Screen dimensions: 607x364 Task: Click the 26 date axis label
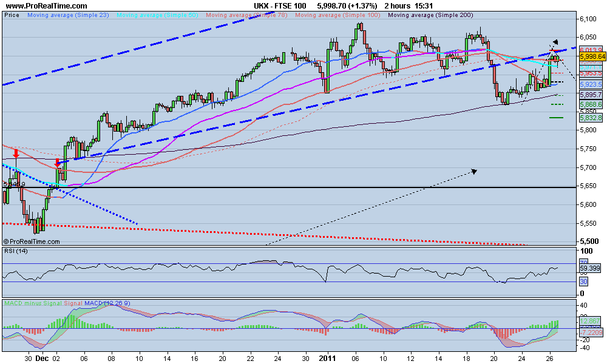coord(550,358)
